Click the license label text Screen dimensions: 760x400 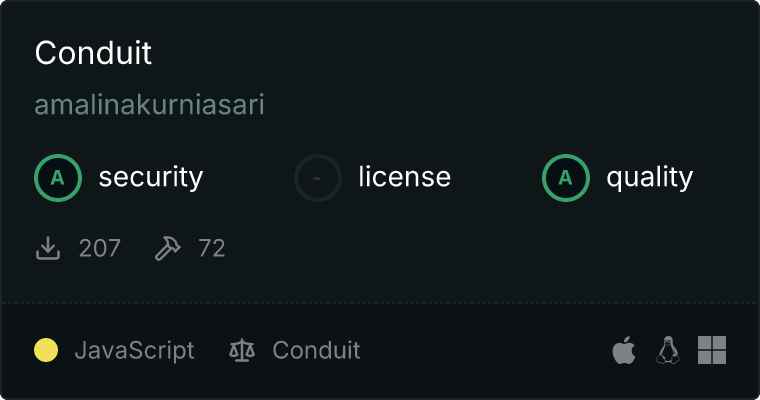404,178
